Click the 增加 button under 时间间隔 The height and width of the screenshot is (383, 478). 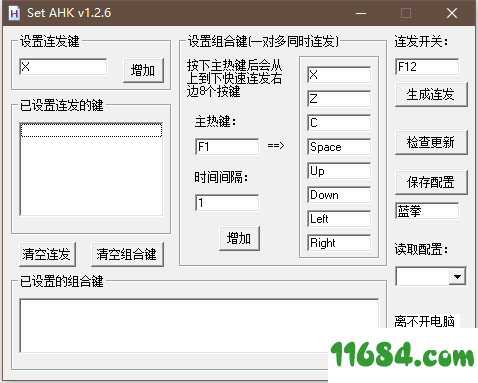pos(239,238)
